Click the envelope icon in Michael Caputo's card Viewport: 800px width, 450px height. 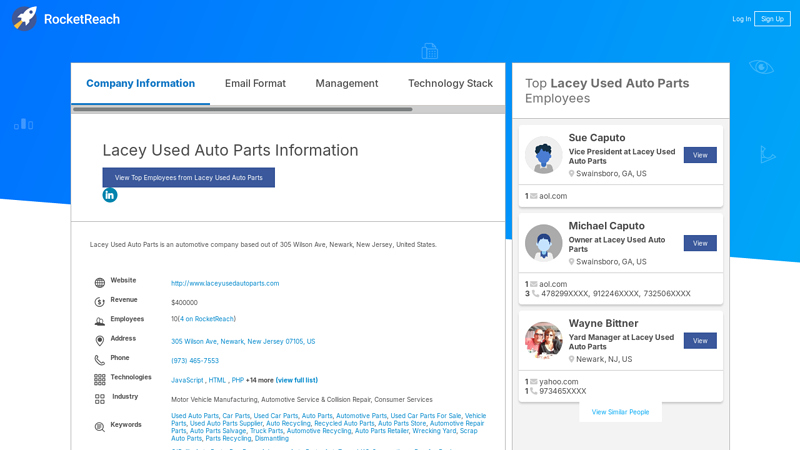coord(534,284)
